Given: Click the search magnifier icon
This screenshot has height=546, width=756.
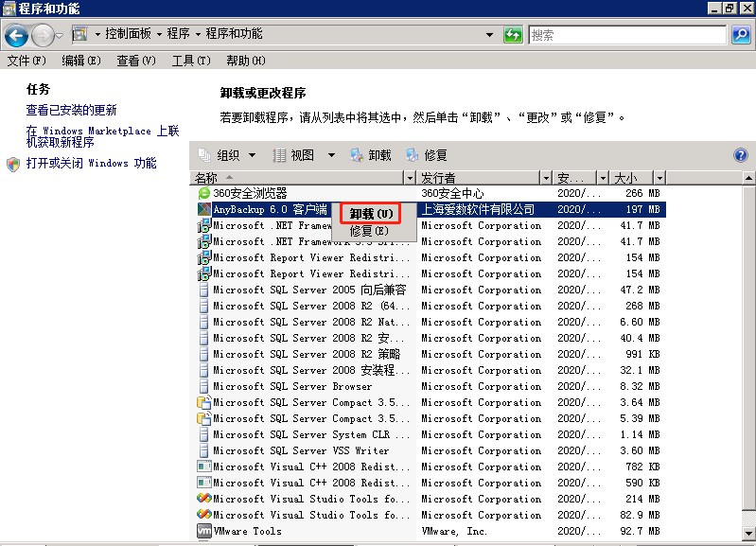Looking at the screenshot, I should [x=741, y=35].
